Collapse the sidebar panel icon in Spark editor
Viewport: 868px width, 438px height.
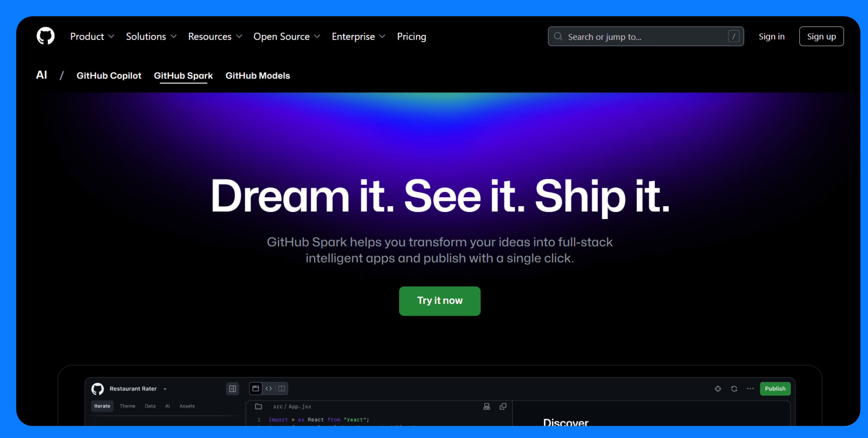point(233,389)
